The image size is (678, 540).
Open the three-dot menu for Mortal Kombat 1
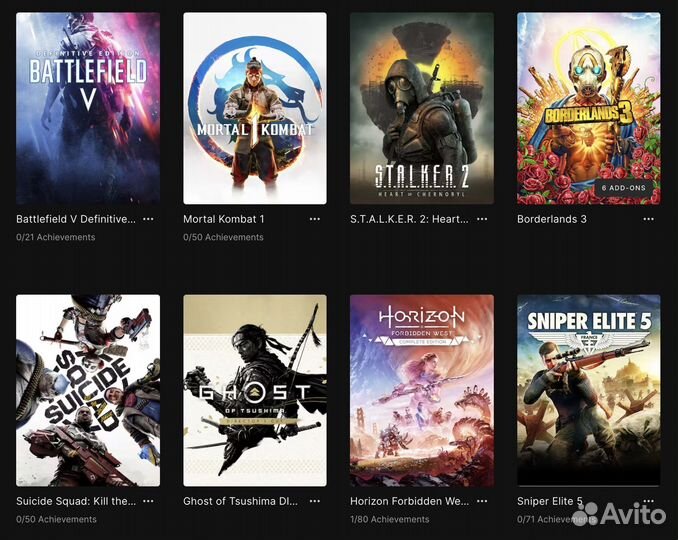[x=315, y=219]
